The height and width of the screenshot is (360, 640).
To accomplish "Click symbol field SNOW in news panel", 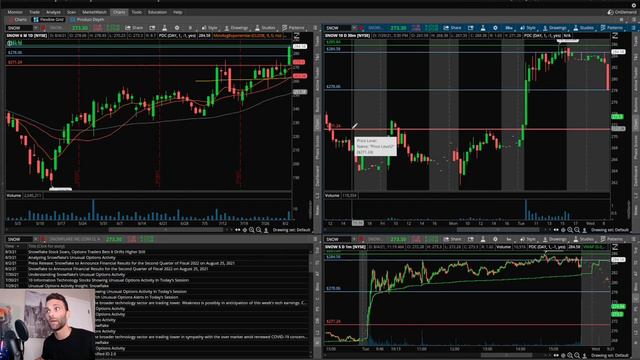I will click(x=19, y=239).
